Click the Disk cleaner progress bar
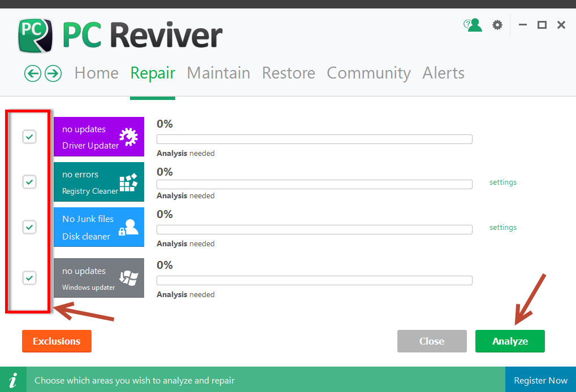The image size is (576, 392). point(314,229)
